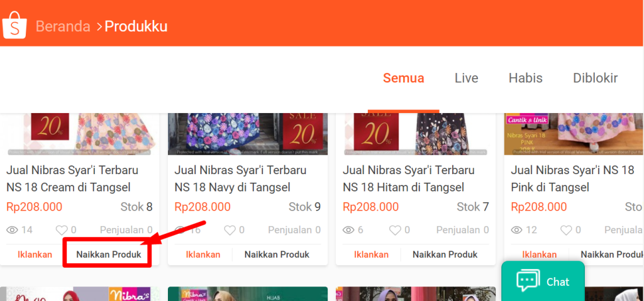644x301 pixels.
Task: Click the views eye icon showing 6
Action: (x=348, y=230)
